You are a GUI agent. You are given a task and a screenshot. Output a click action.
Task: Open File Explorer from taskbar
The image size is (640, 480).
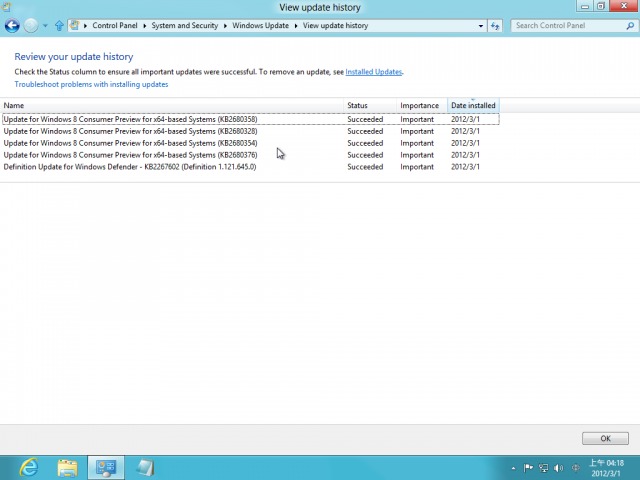pos(67,468)
